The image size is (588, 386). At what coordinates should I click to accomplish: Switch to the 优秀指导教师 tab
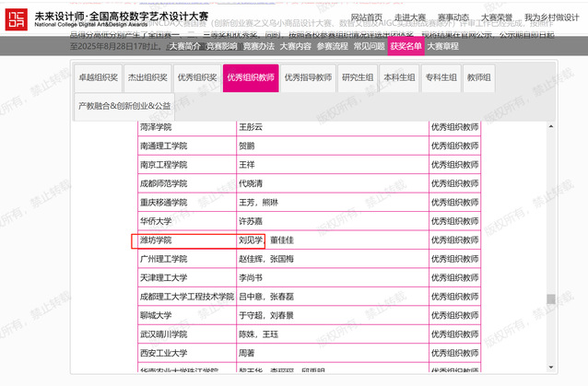[308, 78]
